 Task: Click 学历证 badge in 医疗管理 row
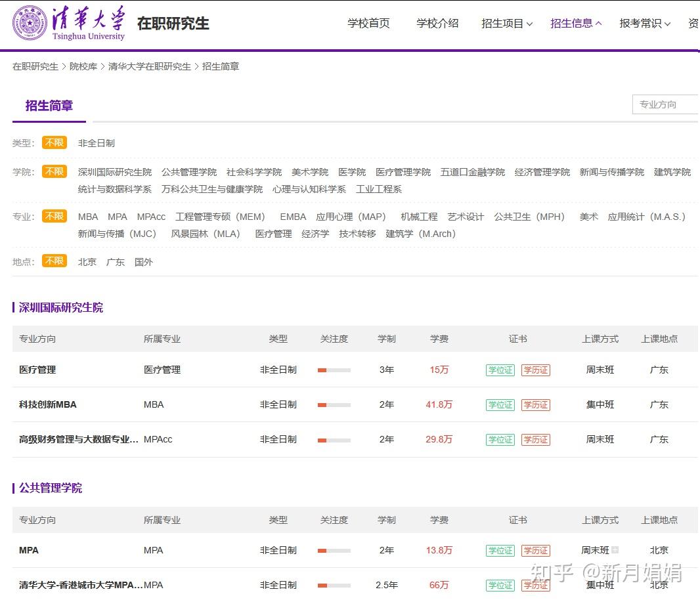tap(536, 370)
